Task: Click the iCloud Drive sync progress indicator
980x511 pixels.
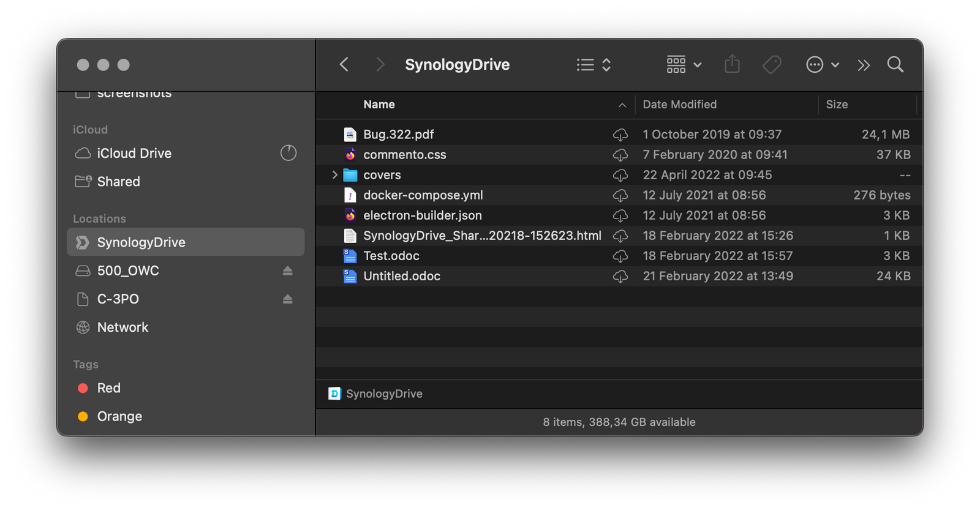Action: (x=288, y=153)
